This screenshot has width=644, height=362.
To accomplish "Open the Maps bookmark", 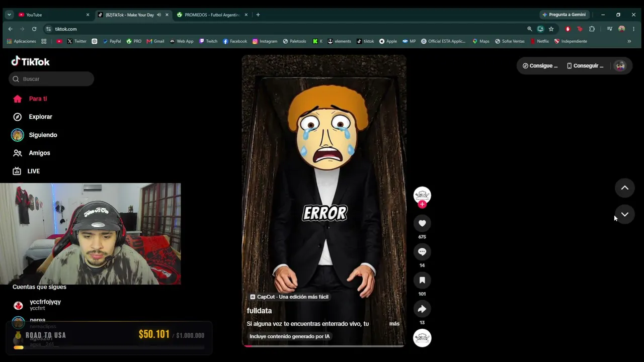I will coord(481,41).
